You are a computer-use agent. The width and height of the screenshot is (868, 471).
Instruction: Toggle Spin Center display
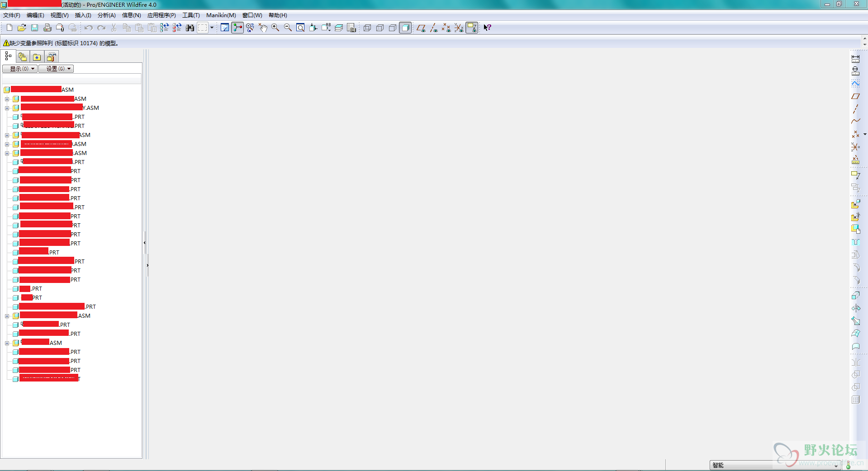[x=237, y=28]
